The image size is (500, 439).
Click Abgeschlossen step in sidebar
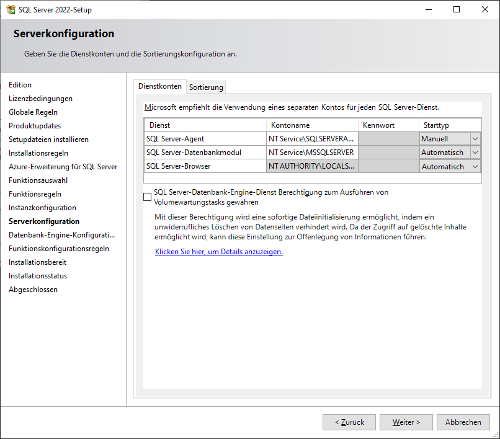click(x=33, y=289)
